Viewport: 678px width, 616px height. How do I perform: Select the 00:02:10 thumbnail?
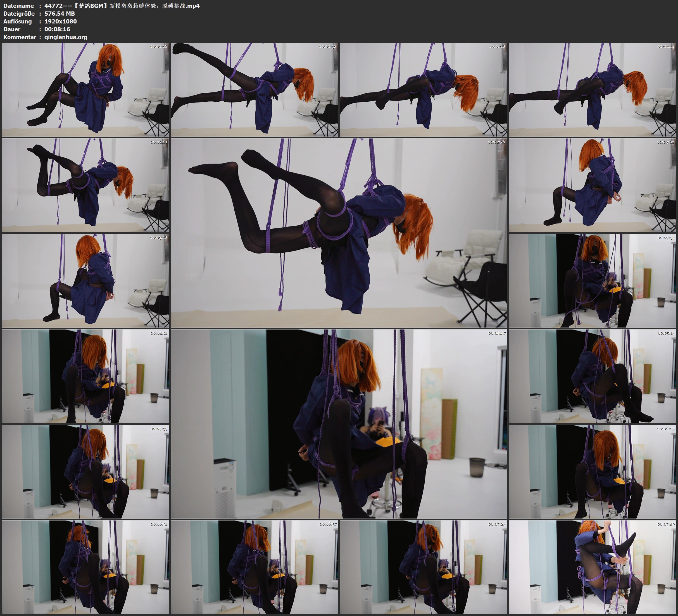85,185
